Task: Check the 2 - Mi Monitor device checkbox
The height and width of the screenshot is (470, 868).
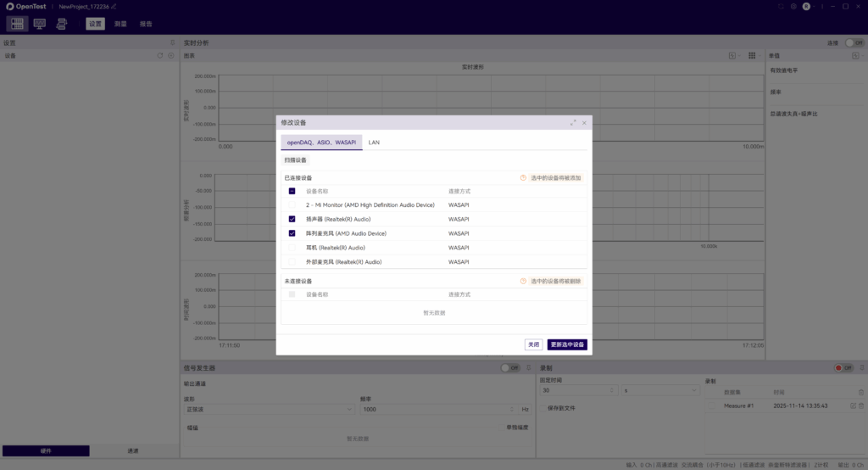Action: 292,204
